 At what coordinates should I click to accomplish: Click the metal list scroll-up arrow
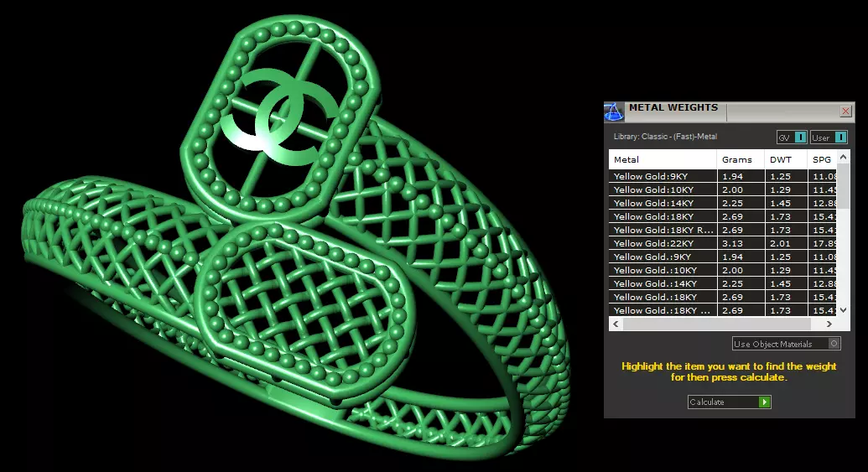click(843, 157)
